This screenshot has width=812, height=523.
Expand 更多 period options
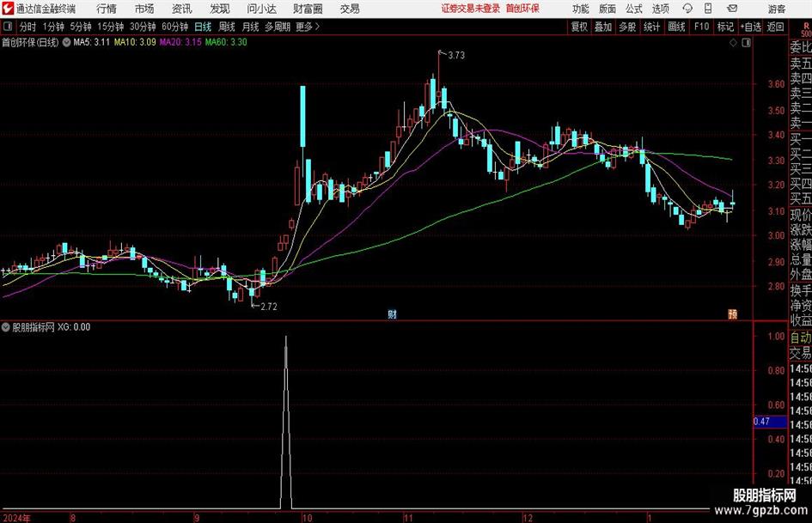pos(308,27)
